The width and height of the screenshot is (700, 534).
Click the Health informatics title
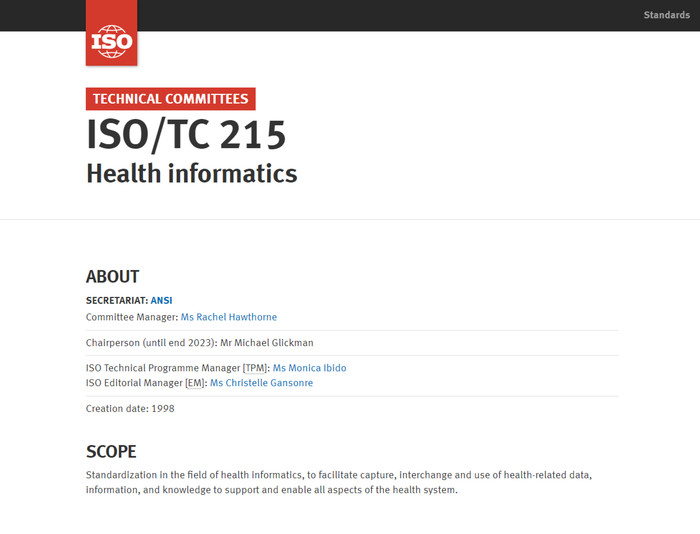192,173
